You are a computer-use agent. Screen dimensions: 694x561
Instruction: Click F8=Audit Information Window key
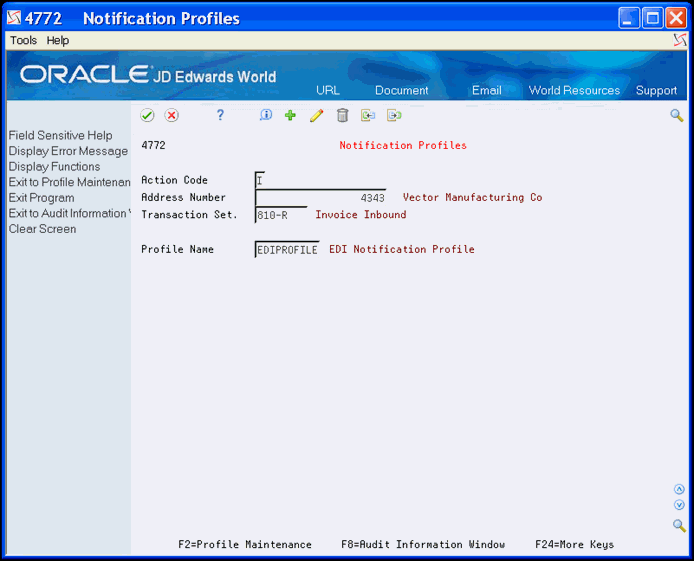423,544
